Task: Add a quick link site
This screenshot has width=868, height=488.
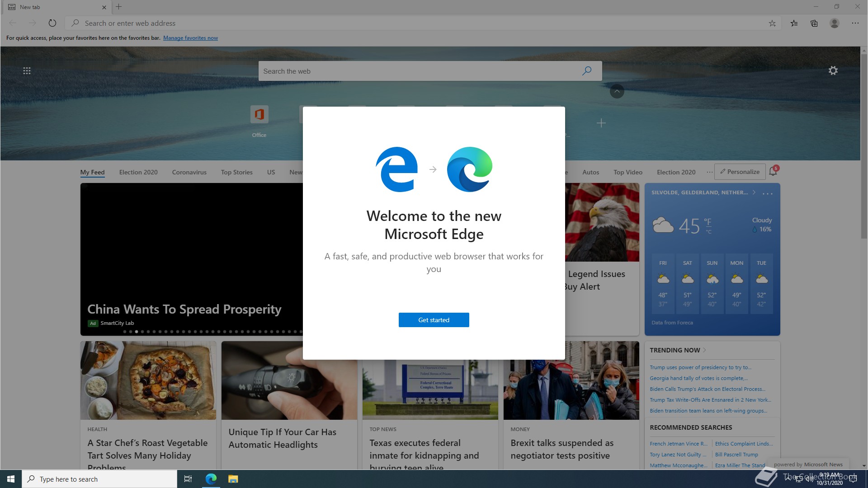Action: coord(601,123)
